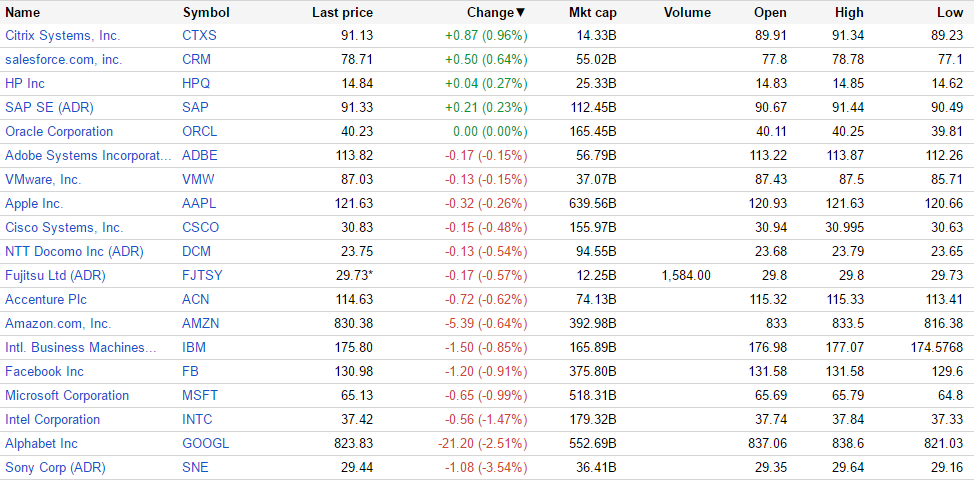Click the MSFT ticker symbol

pos(199,395)
